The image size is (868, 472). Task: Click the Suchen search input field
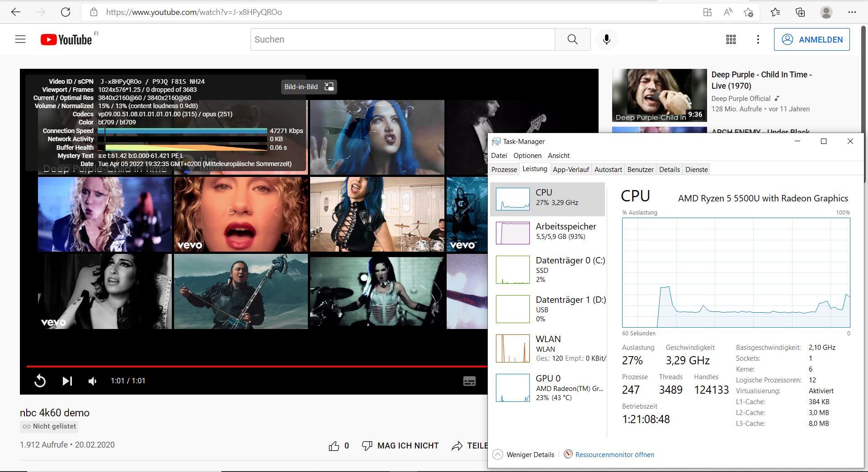pyautogui.click(x=402, y=39)
